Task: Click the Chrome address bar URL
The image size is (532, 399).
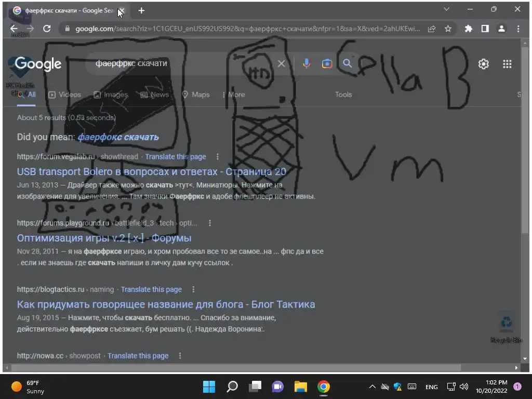Action: 248,29
